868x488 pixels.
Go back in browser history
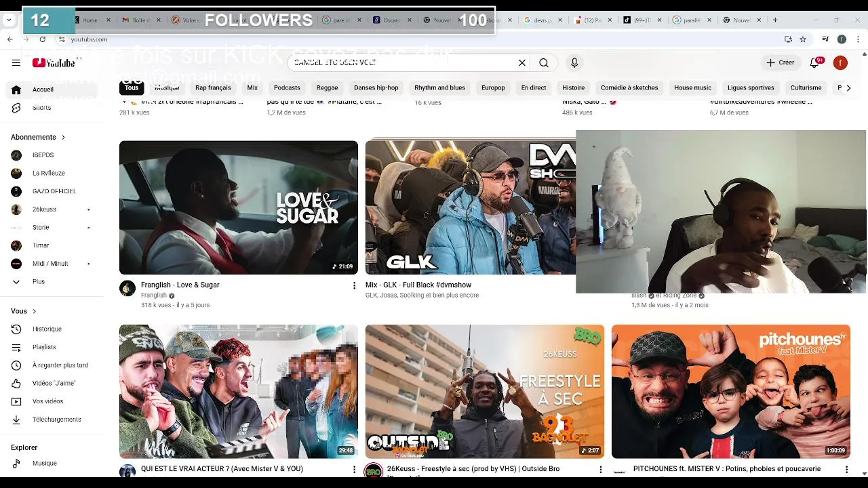pyautogui.click(x=9, y=39)
